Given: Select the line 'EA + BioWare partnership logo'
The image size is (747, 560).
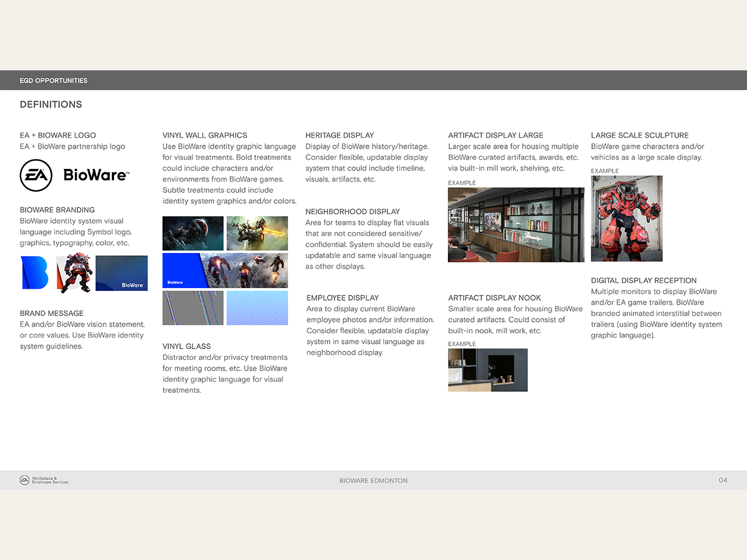Looking at the screenshot, I should pyautogui.click(x=72, y=146).
